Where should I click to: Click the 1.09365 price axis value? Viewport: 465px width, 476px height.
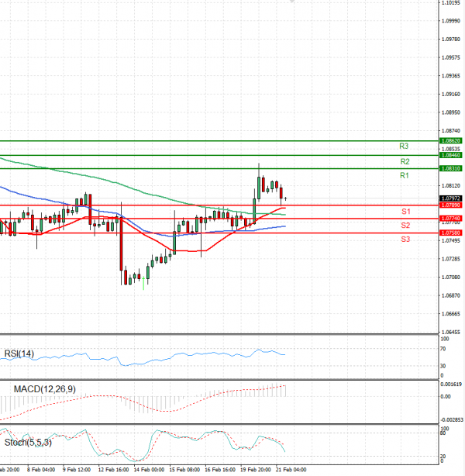[x=451, y=76]
